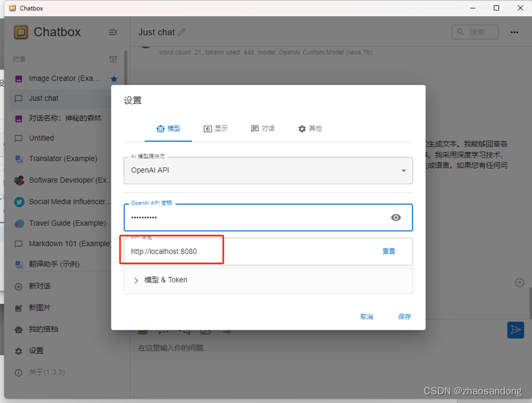Save settings with 保存
This screenshot has width=532, height=403.
(x=405, y=317)
